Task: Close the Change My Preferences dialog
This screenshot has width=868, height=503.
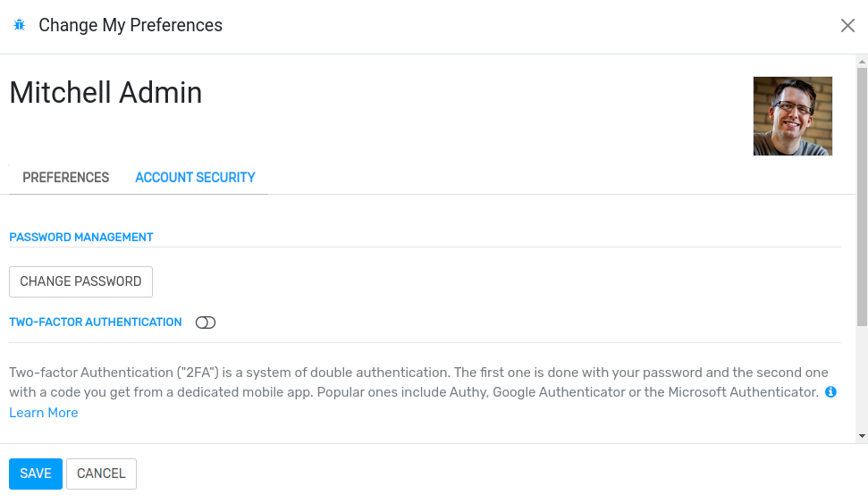Action: (847, 25)
